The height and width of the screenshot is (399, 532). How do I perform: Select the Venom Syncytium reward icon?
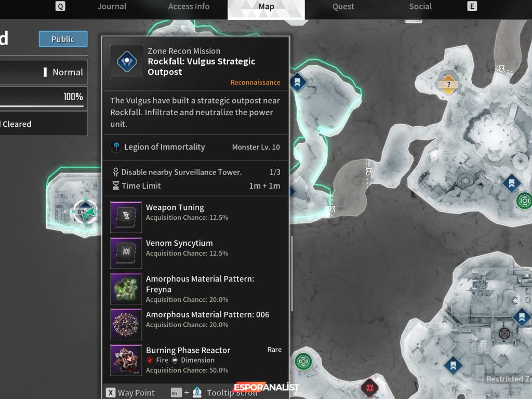click(x=126, y=252)
